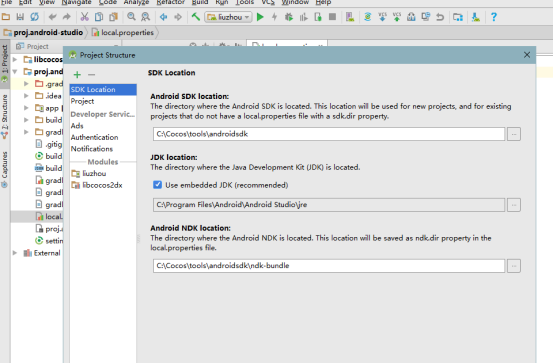Open the Refactor menu
Screen dimensions: 553x364
click(171, 2)
